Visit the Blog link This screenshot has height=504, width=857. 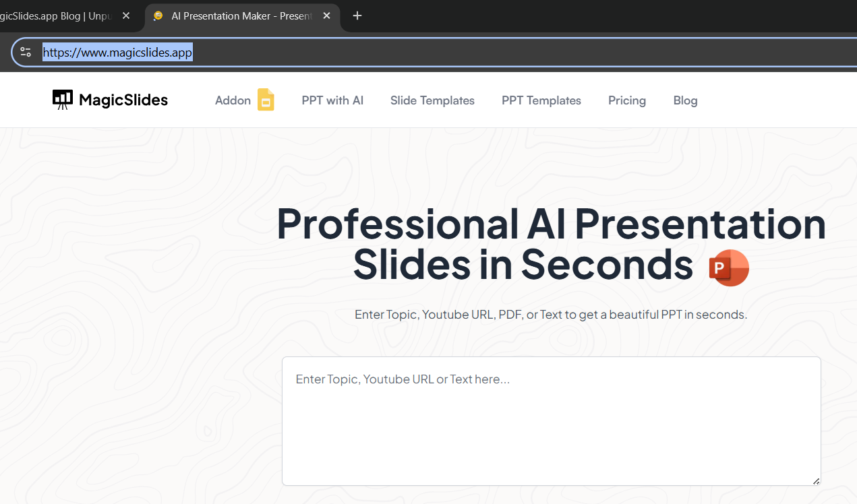point(685,100)
